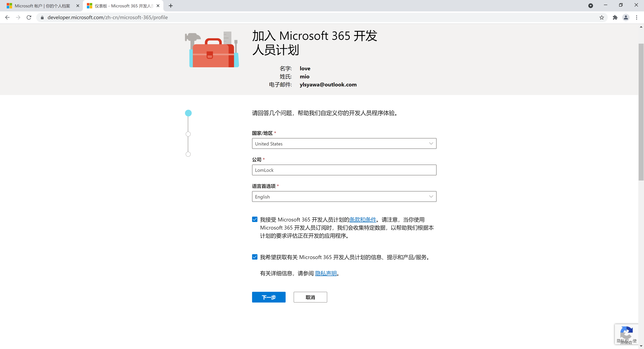The width and height of the screenshot is (644, 349).
Task: Open the 隐私声明 link
Action: click(x=326, y=273)
